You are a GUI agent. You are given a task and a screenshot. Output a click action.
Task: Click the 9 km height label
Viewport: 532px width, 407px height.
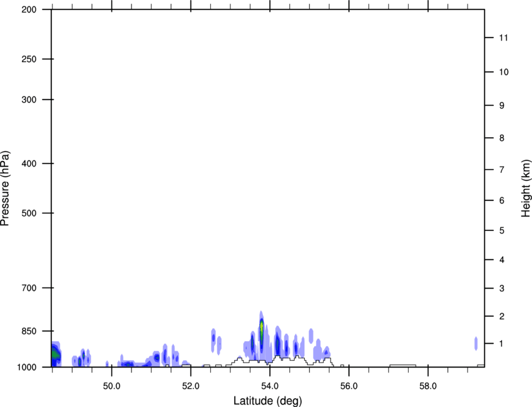click(x=502, y=106)
